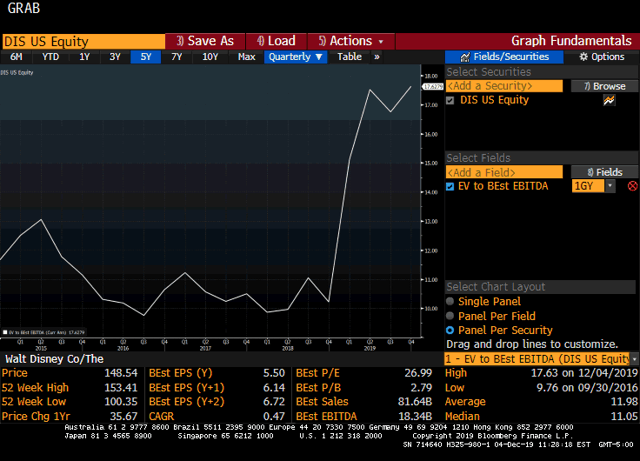
Task: Select the 10Y time range
Action: point(210,57)
